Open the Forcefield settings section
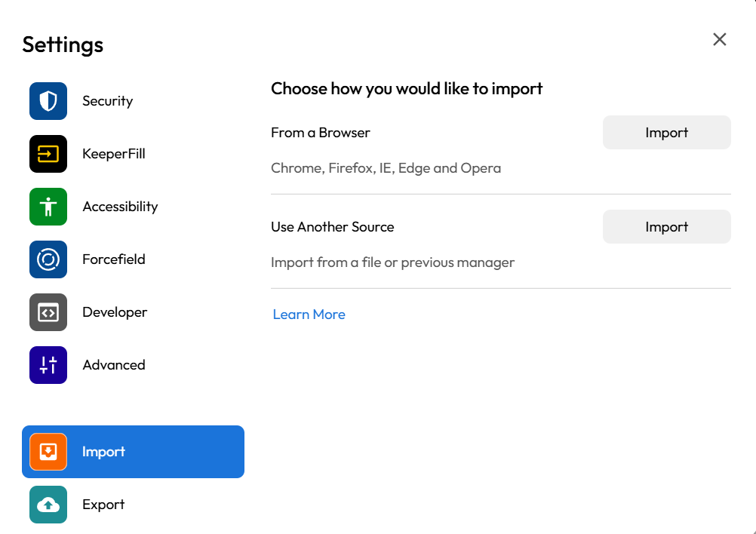The image size is (756, 534). 114,259
